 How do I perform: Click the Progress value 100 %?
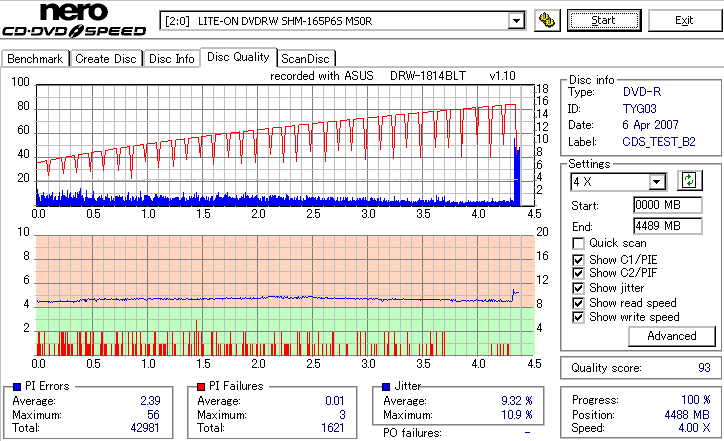(x=696, y=400)
